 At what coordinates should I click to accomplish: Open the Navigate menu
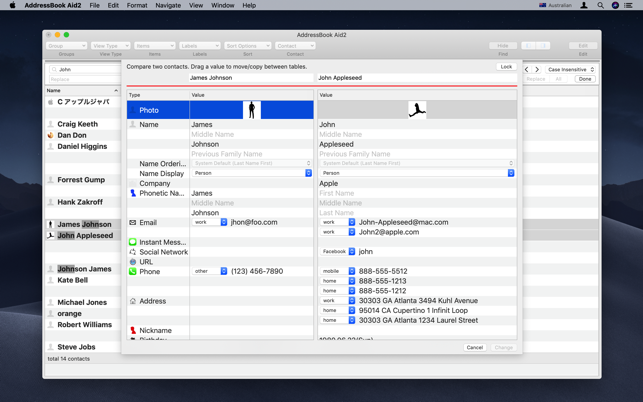pyautogui.click(x=168, y=5)
